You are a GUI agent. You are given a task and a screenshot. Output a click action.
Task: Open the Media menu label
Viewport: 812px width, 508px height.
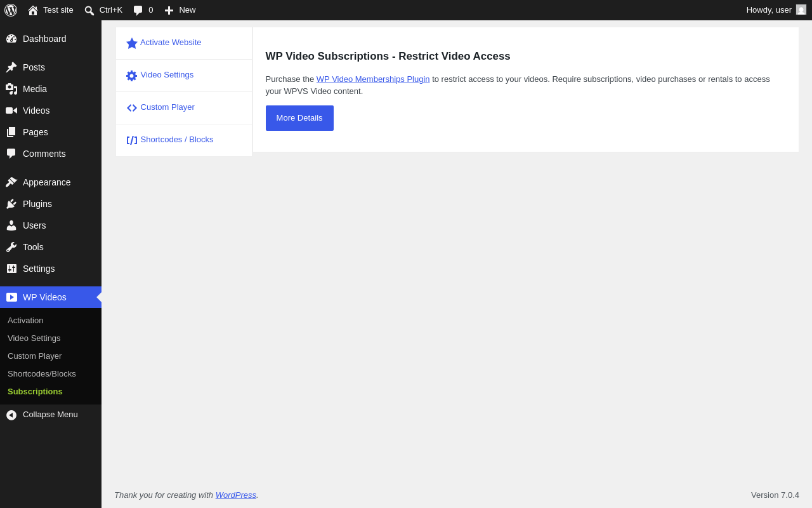point(35,89)
